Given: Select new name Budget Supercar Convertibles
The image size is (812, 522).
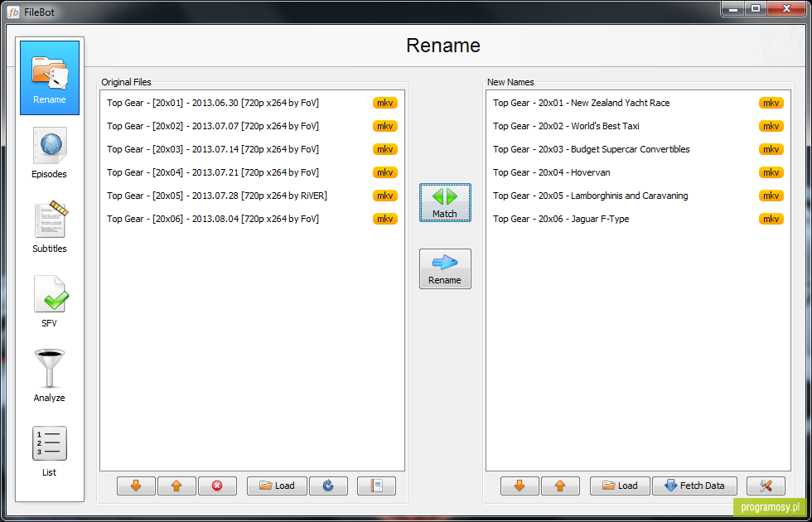Looking at the screenshot, I should point(639,150).
